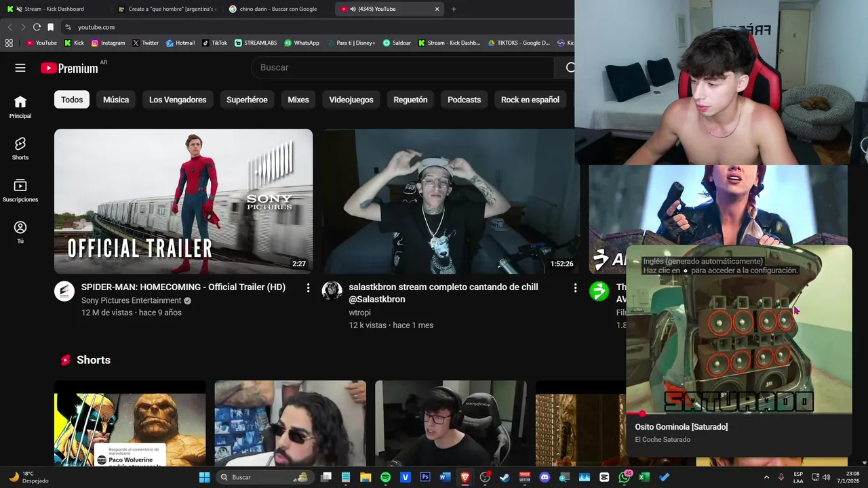The height and width of the screenshot is (488, 868).
Task: Show hidden system tray icons chevron
Action: pos(766,477)
